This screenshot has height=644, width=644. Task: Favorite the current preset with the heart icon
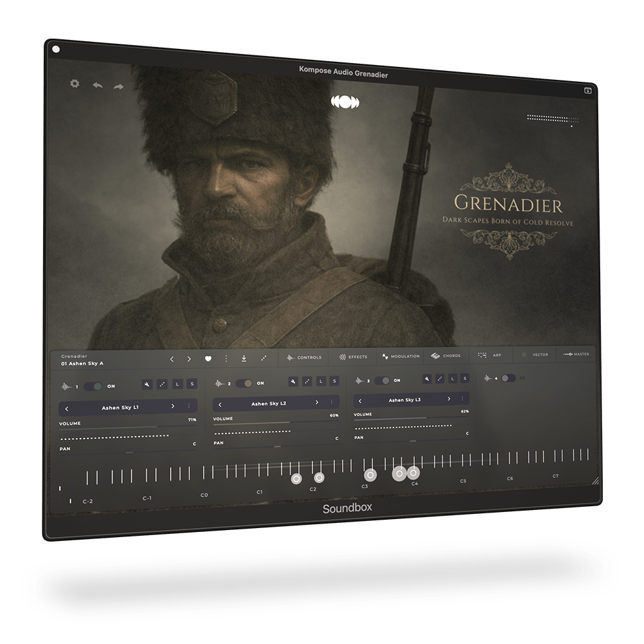click(208, 359)
